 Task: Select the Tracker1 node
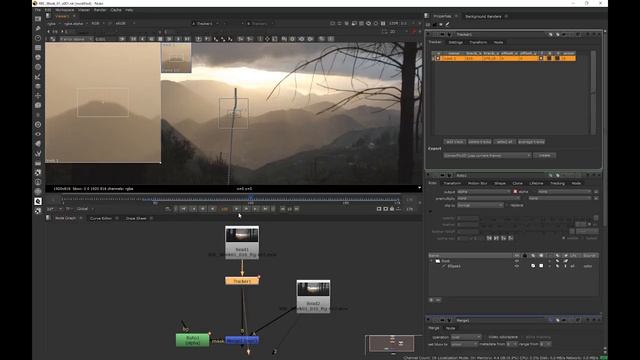tap(242, 281)
